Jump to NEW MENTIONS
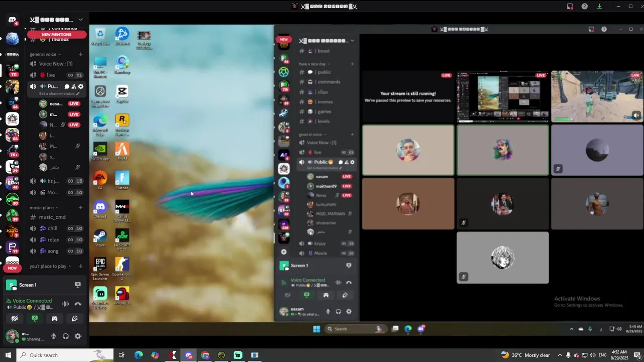 [x=56, y=34]
